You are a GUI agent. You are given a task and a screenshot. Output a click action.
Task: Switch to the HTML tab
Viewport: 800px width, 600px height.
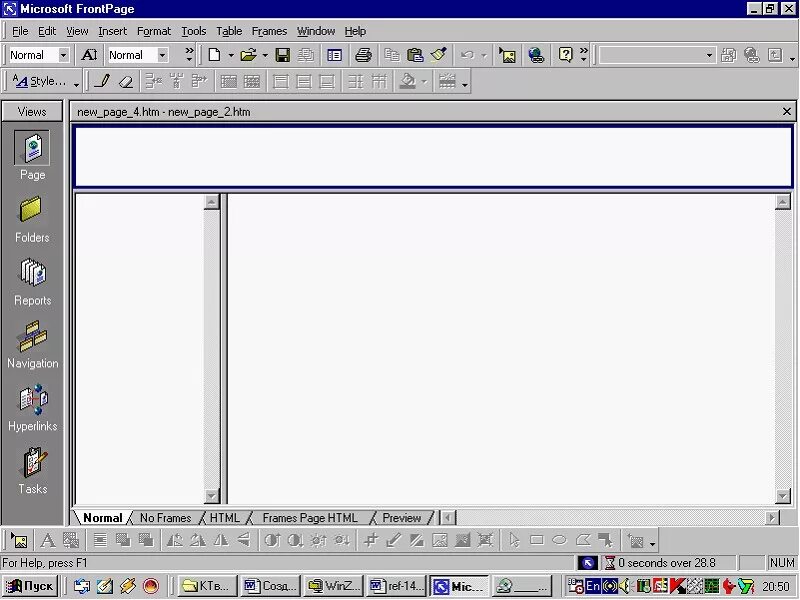(224, 518)
